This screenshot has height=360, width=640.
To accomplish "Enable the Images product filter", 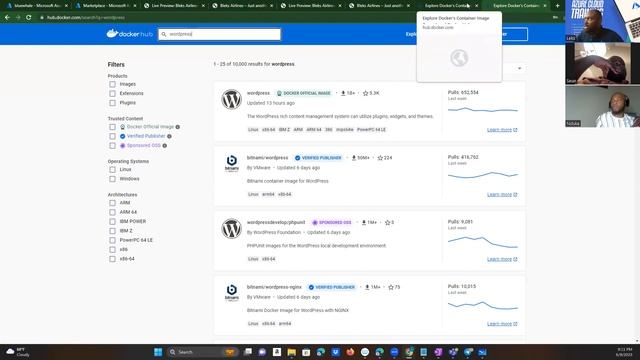I will click(112, 84).
